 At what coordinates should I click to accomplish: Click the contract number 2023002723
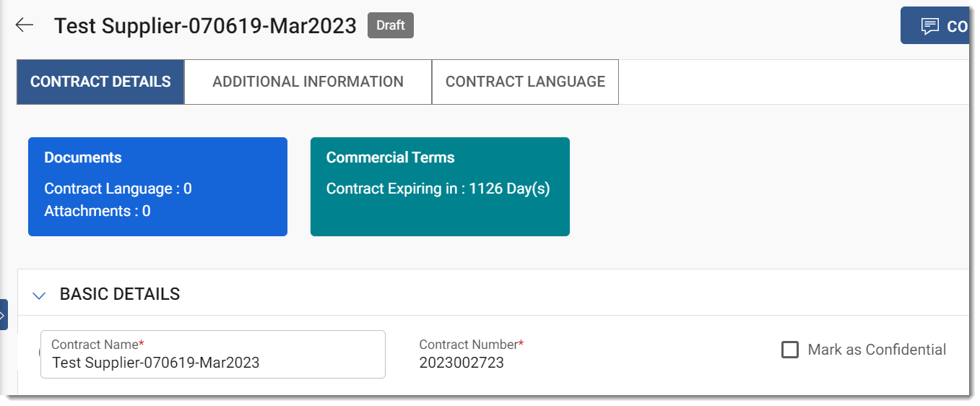click(461, 363)
